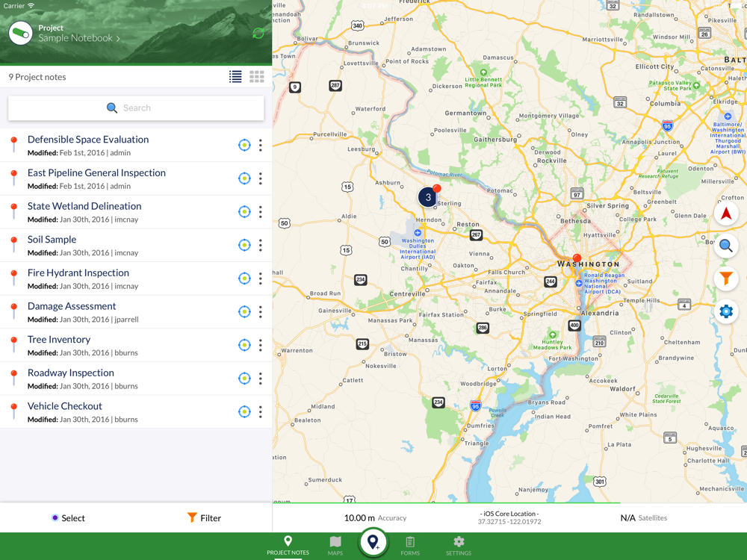This screenshot has height=560, width=747.
Task: Switch to Maps tab
Action: pyautogui.click(x=335, y=546)
